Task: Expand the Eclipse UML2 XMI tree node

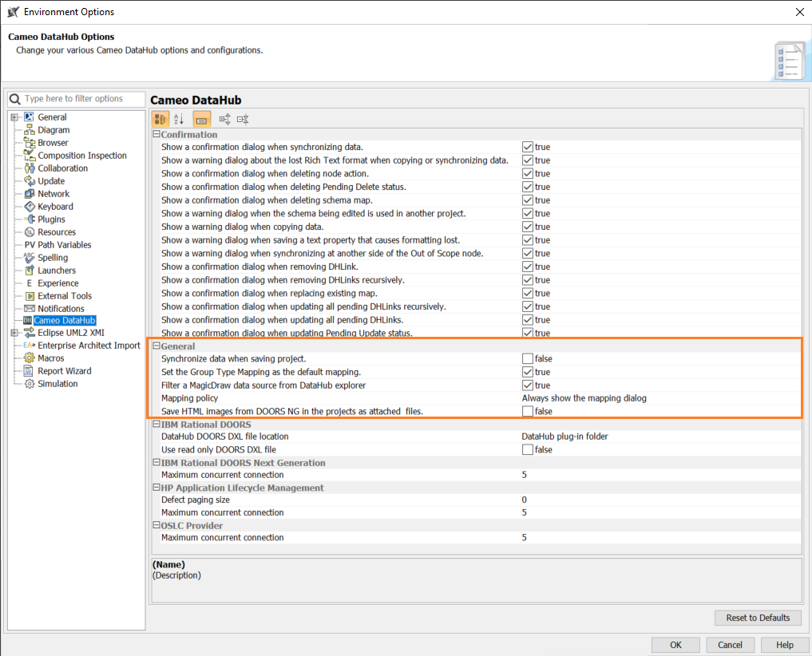Action: pyautogui.click(x=16, y=333)
